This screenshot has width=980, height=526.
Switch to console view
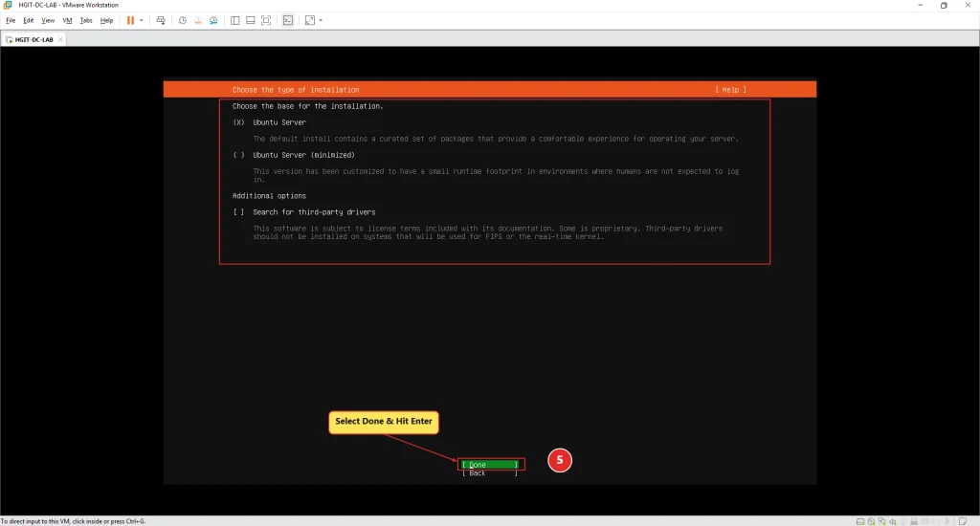(287, 20)
